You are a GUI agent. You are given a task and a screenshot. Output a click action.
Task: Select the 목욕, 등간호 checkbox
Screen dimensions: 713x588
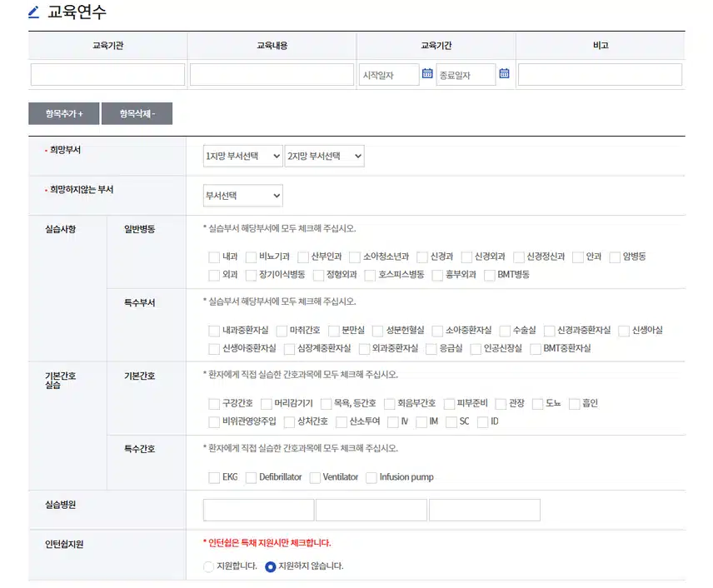pos(326,404)
